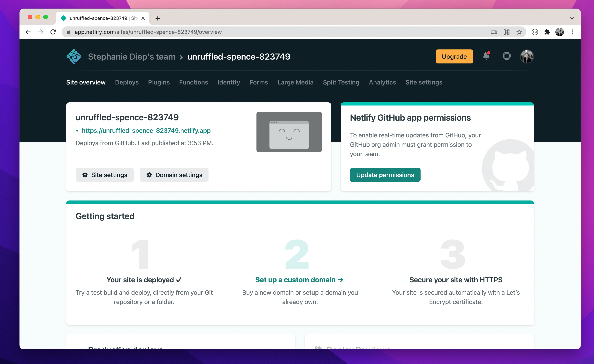Click the browser back arrow
Image resolution: width=594 pixels, height=364 pixels.
(28, 32)
